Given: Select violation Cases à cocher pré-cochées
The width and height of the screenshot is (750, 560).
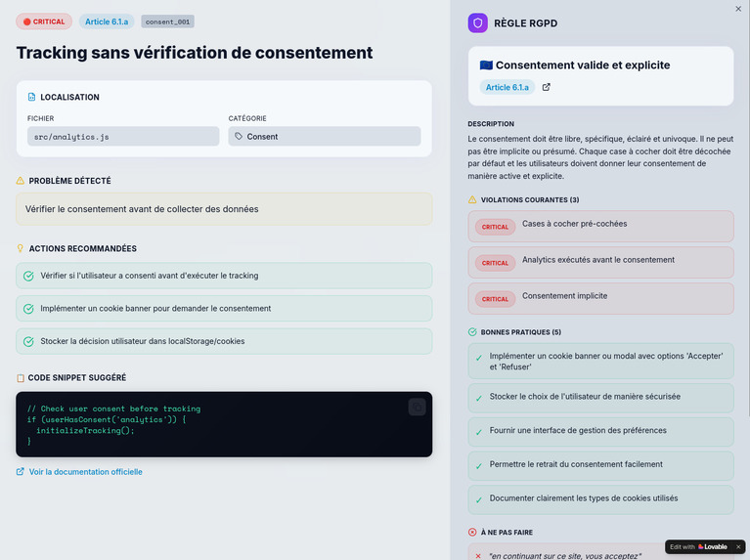Looking at the screenshot, I should 600,226.
